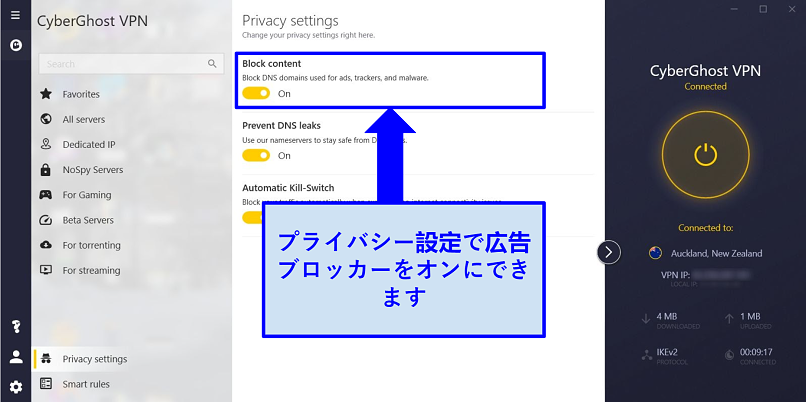Click the yellow Connected status text

[x=705, y=86]
